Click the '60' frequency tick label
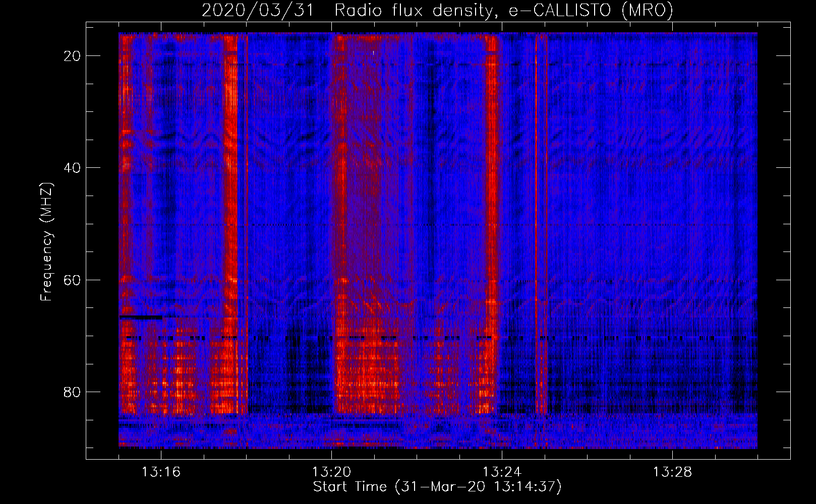816x504 pixels. pyautogui.click(x=72, y=280)
